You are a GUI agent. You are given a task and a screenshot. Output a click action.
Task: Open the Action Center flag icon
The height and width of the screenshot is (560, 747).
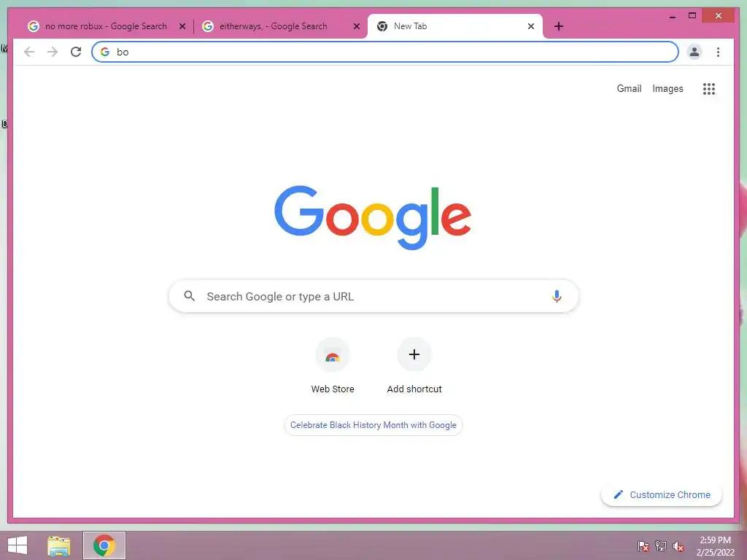pos(643,545)
